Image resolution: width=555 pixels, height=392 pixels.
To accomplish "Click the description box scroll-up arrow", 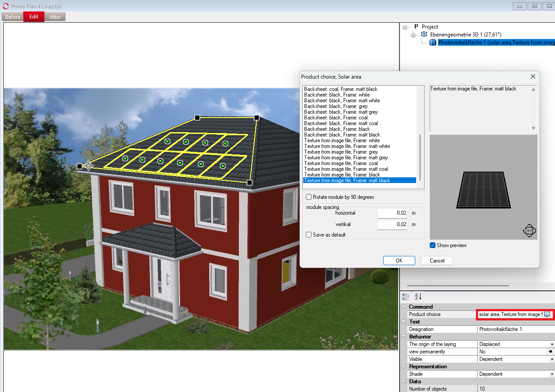I will click(x=533, y=90).
